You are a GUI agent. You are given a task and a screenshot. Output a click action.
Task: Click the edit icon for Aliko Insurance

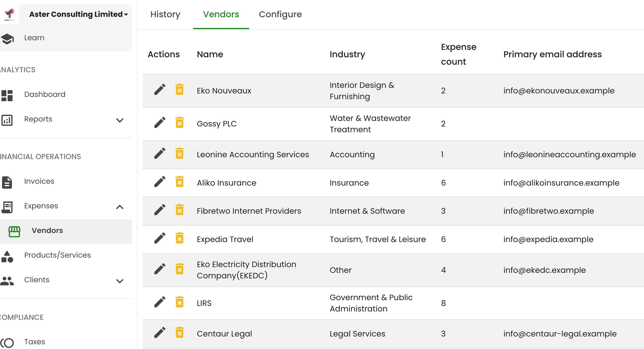pos(159,182)
